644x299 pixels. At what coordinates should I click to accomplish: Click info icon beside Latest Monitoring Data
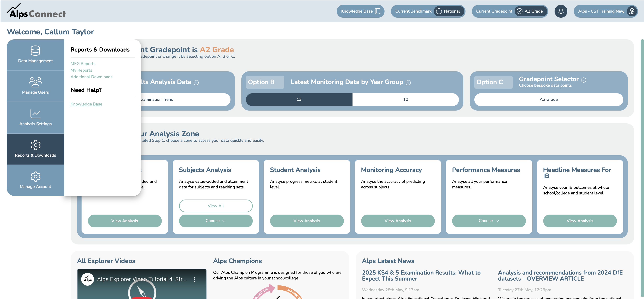(408, 83)
